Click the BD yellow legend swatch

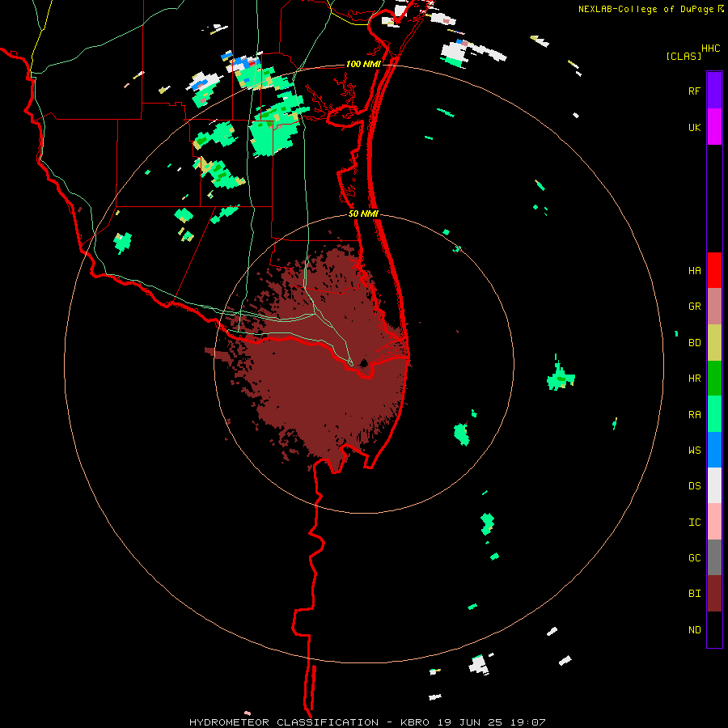[x=714, y=343]
